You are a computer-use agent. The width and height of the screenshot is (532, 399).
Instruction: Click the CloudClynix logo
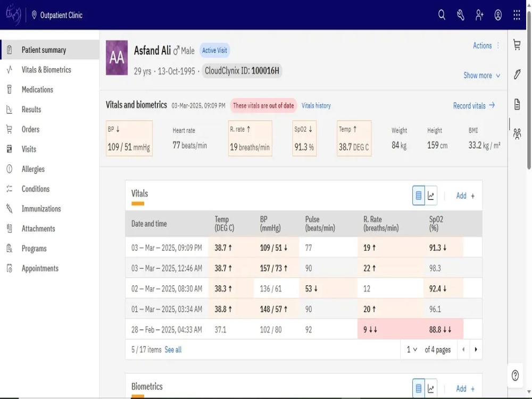[14, 14]
